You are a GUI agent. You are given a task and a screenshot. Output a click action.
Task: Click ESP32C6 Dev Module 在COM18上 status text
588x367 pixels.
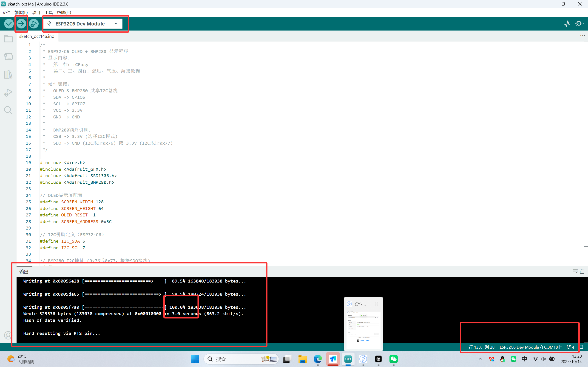point(531,347)
